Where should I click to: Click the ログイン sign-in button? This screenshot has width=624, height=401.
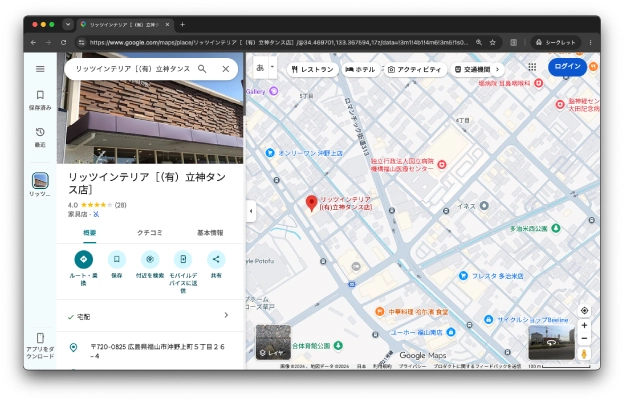[x=567, y=66]
